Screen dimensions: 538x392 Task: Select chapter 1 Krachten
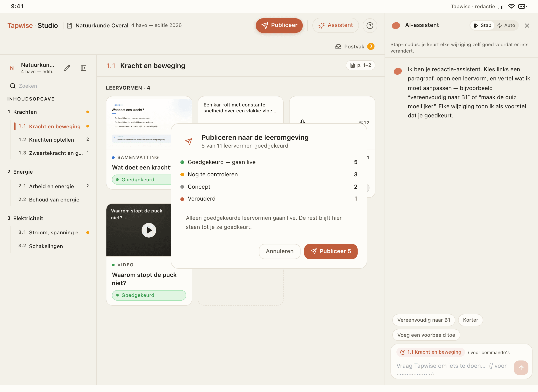48,112
